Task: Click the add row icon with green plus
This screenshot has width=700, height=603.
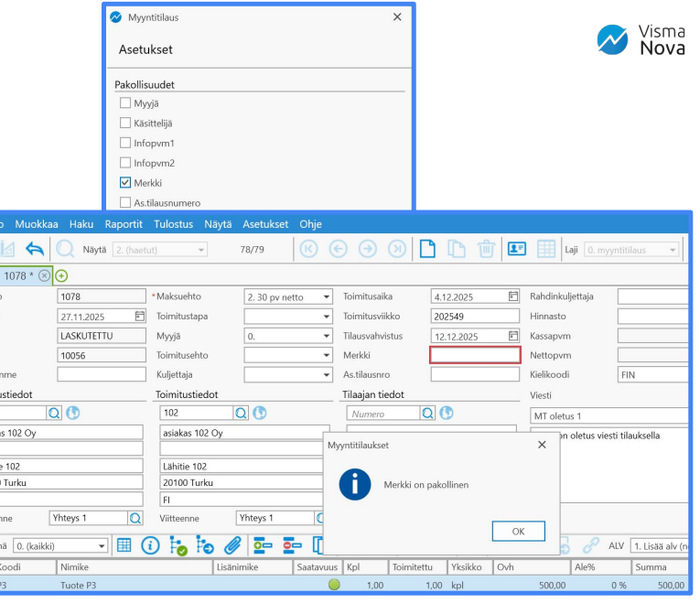Action: pyautogui.click(x=264, y=545)
